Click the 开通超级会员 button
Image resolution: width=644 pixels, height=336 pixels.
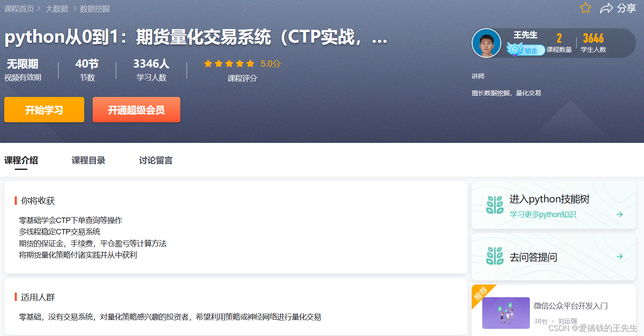[x=136, y=110]
